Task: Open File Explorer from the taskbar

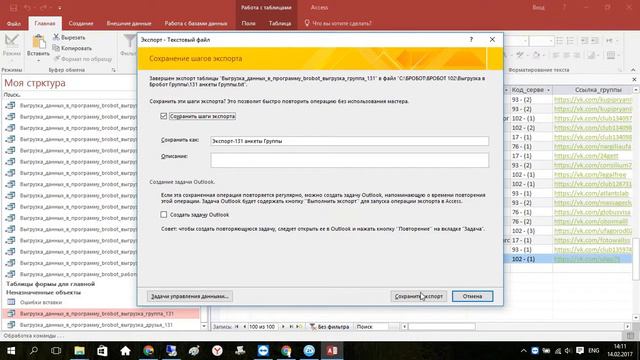Action: pyautogui.click(x=79, y=351)
